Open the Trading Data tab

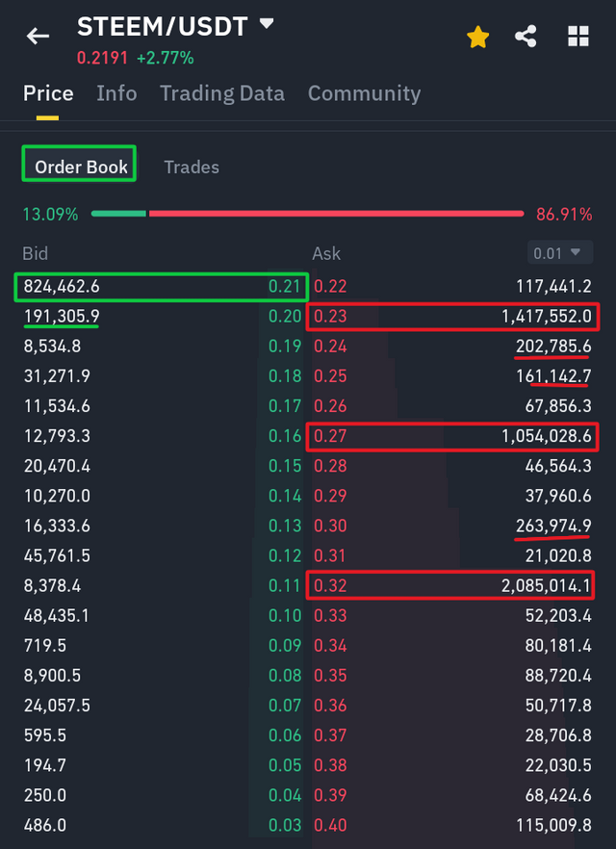click(222, 93)
